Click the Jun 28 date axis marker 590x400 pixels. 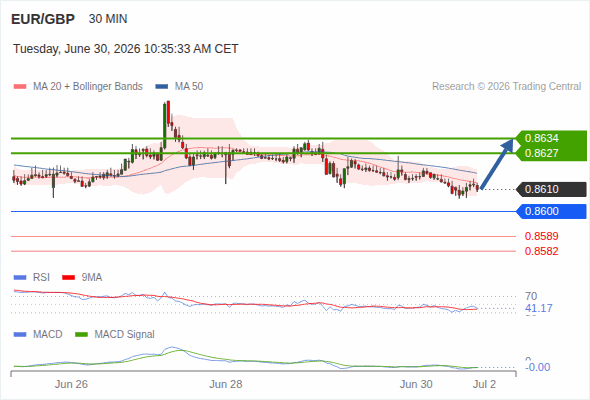pos(226,384)
